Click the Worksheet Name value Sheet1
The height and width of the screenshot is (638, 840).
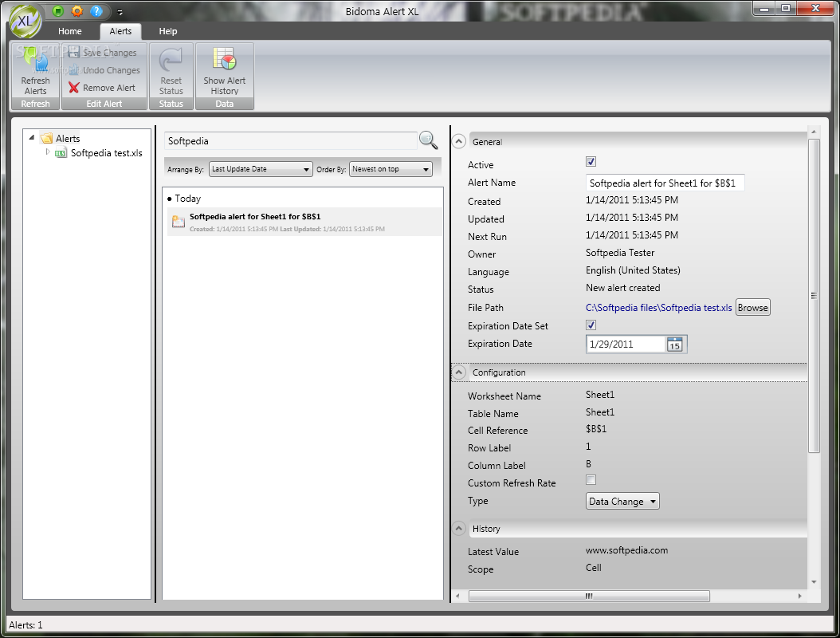click(600, 395)
